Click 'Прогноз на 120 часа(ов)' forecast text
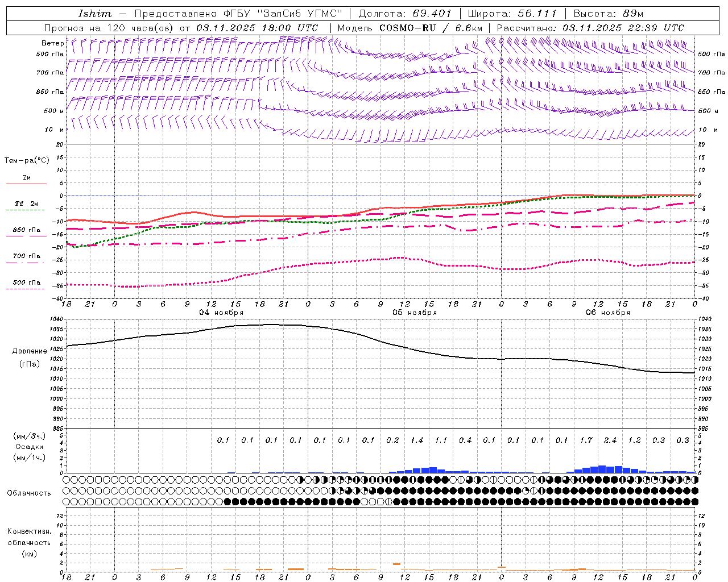This screenshot has height=582, width=728. point(110,28)
